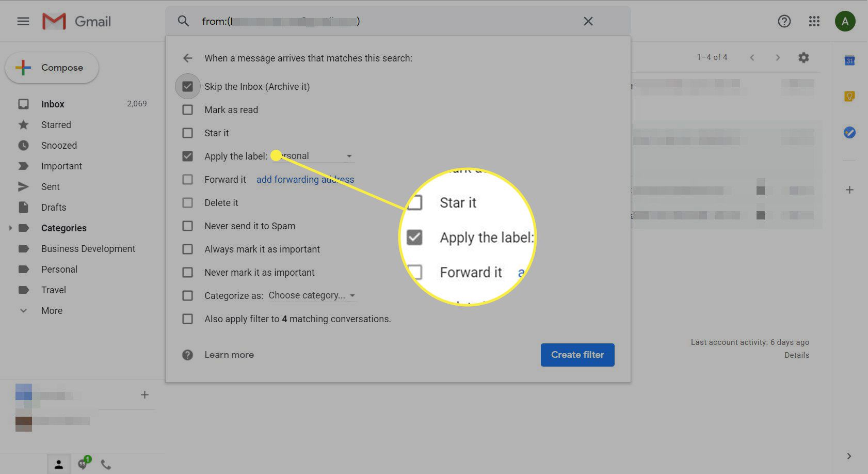This screenshot has height=474, width=868.
Task: Check the Forward it box
Action: pos(188,179)
